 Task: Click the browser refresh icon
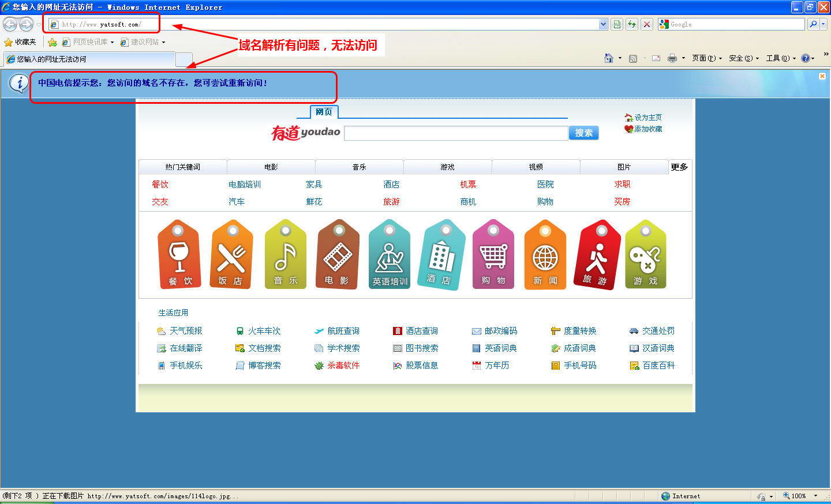pyautogui.click(x=632, y=24)
